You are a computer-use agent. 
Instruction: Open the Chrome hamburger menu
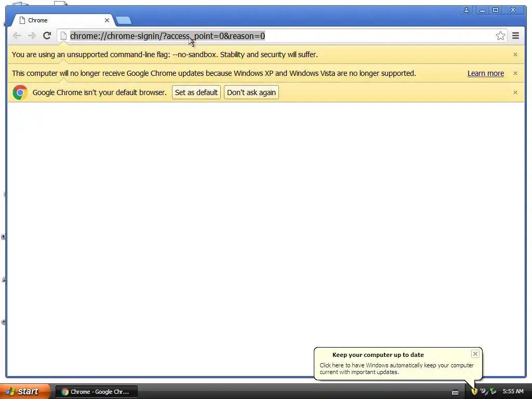pyautogui.click(x=515, y=36)
